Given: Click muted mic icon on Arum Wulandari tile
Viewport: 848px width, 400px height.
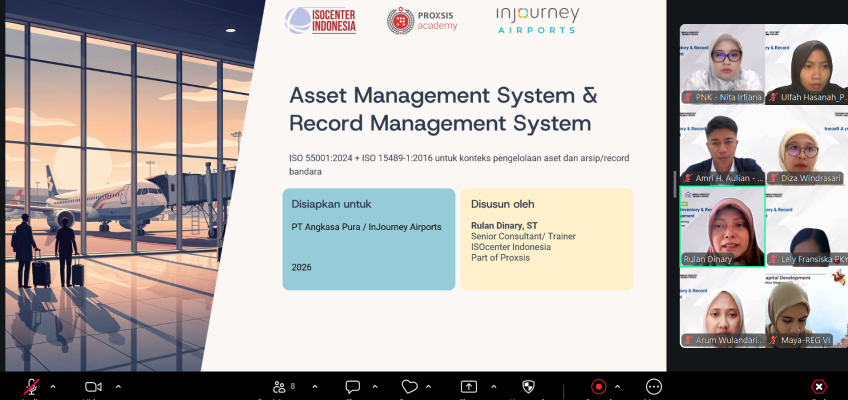Looking at the screenshot, I should point(688,340).
